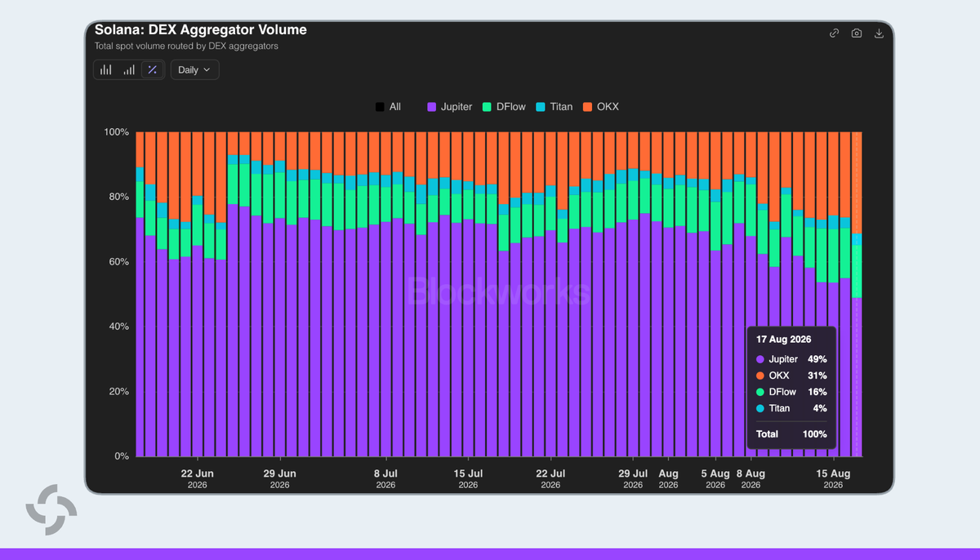980x560 pixels.
Task: Select the percentage view mode
Action: click(x=152, y=69)
